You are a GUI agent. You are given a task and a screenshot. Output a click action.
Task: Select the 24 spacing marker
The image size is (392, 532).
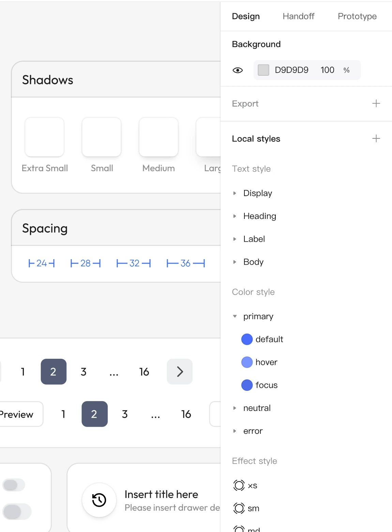tap(42, 263)
